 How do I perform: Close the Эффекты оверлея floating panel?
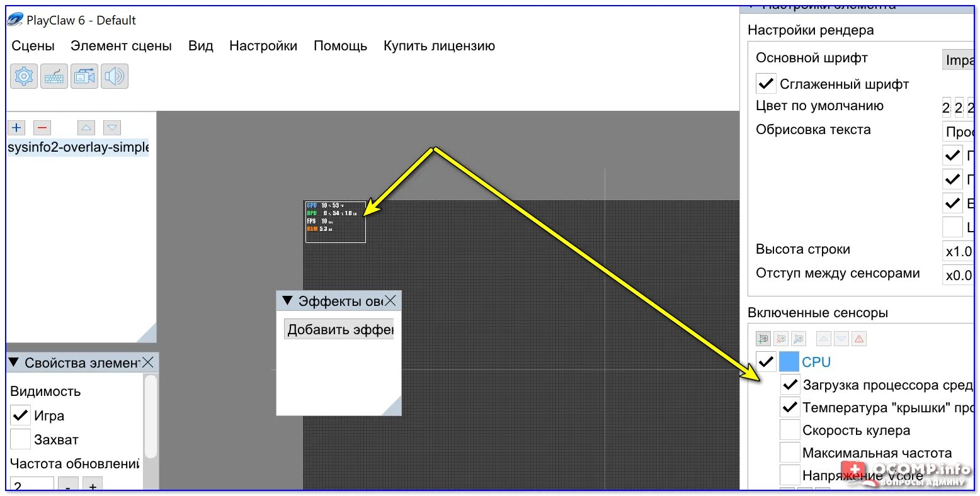click(x=390, y=301)
